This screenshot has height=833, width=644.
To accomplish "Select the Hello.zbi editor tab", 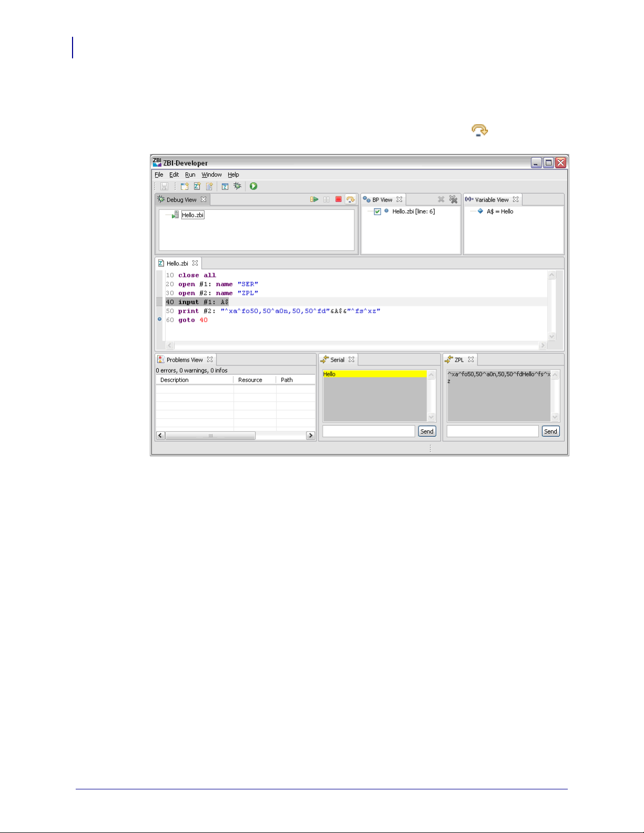I will pos(177,263).
